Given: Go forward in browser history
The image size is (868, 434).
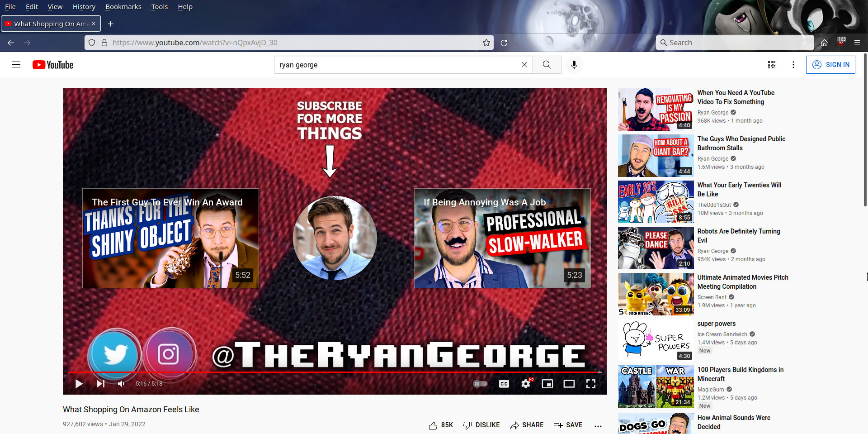Looking at the screenshot, I should click(x=27, y=43).
